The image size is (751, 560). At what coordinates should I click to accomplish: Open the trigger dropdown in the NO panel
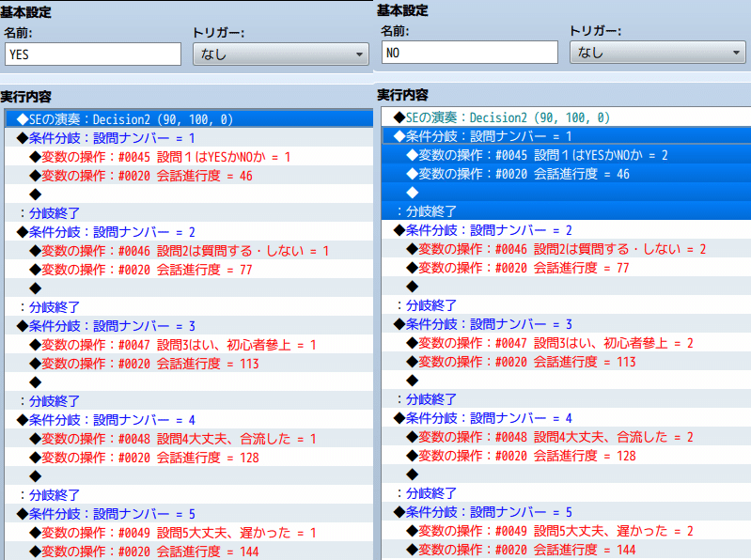pyautogui.click(x=658, y=53)
